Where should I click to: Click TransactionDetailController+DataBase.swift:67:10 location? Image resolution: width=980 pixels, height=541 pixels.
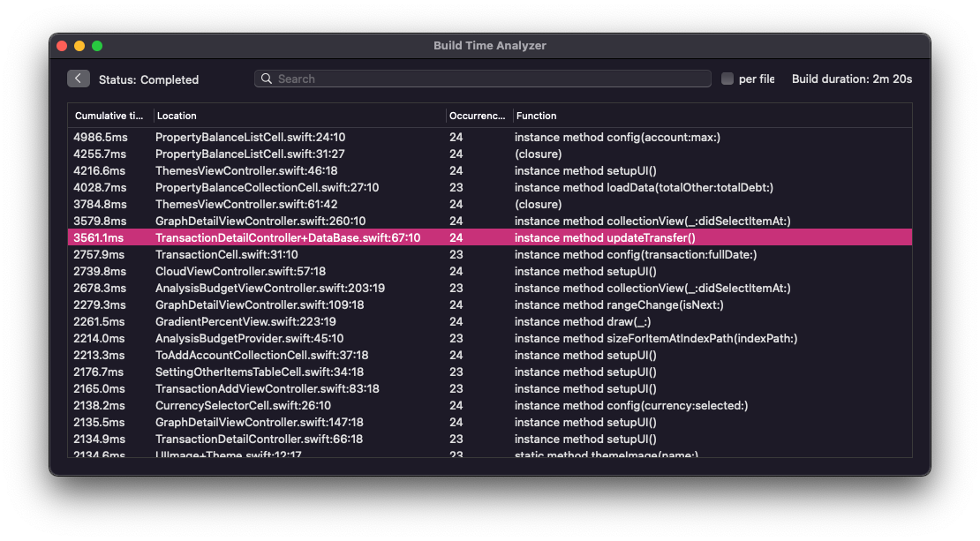click(x=288, y=238)
